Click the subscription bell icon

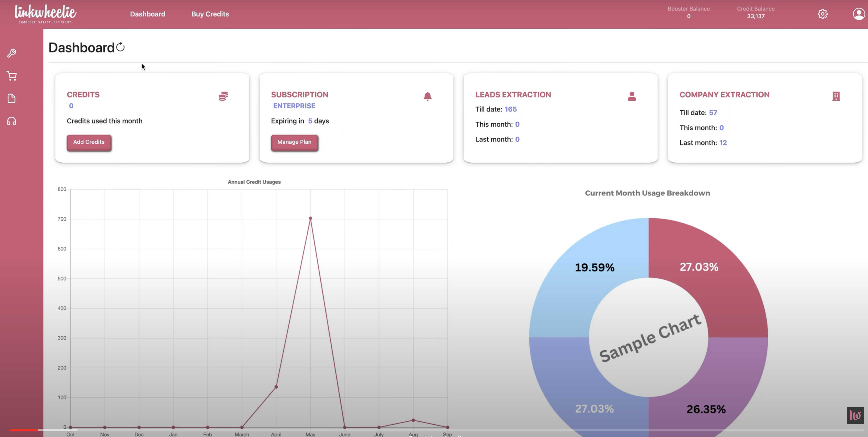click(427, 96)
